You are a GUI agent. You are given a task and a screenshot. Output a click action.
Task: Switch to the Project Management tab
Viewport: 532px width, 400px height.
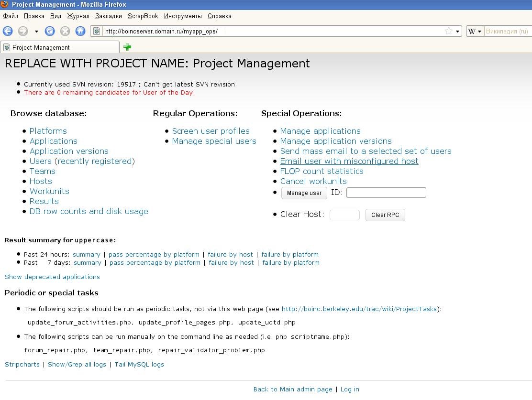point(60,47)
